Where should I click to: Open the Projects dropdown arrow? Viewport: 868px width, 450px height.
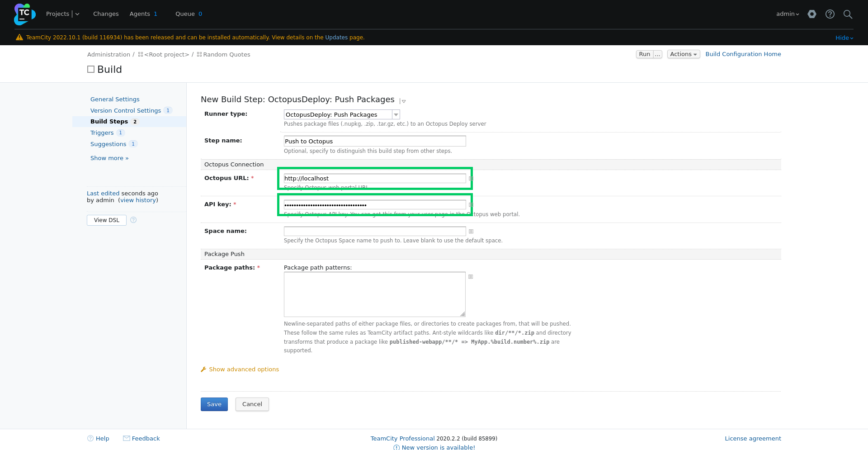[77, 14]
